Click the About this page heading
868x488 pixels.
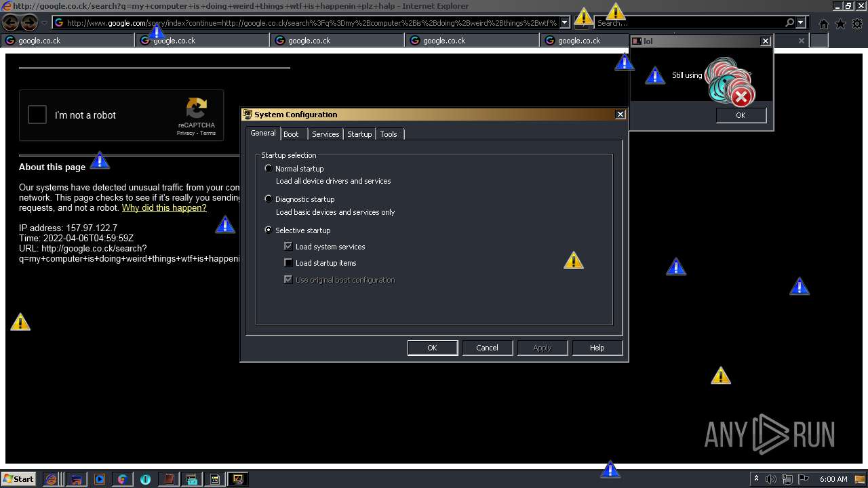click(x=52, y=167)
